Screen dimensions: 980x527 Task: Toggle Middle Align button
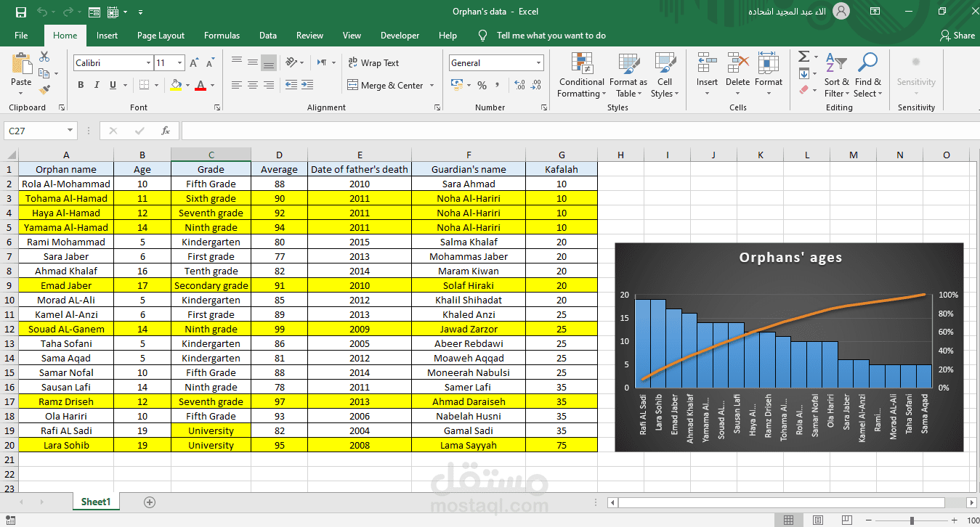click(252, 62)
